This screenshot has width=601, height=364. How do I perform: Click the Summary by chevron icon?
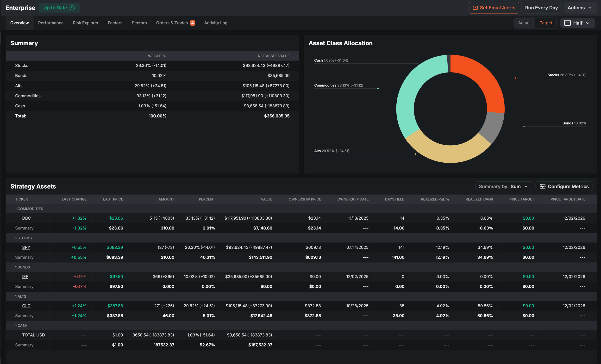point(526,186)
